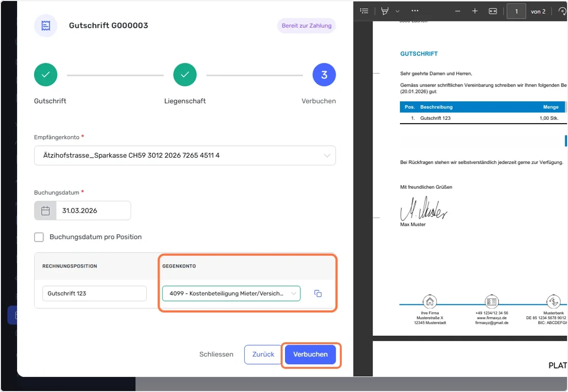The height and width of the screenshot is (392, 568).
Task: Select the Verbuchen step label under circle 3
Action: (319, 101)
